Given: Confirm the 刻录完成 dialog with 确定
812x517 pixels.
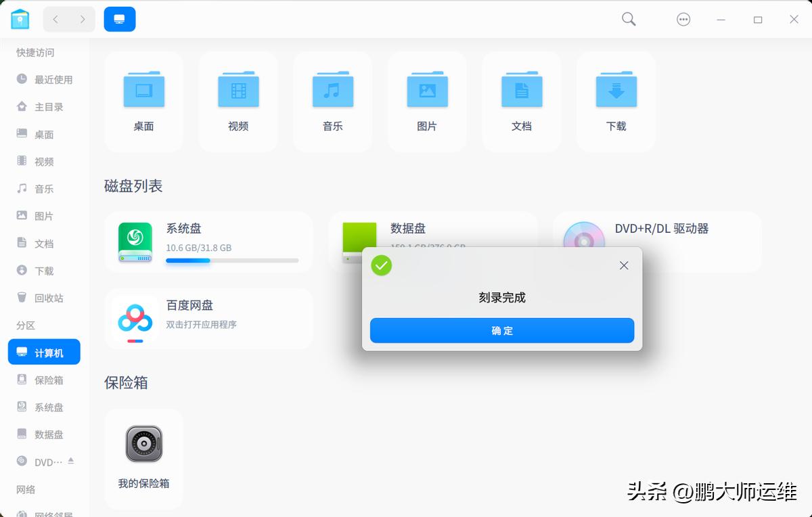Looking at the screenshot, I should (501, 330).
